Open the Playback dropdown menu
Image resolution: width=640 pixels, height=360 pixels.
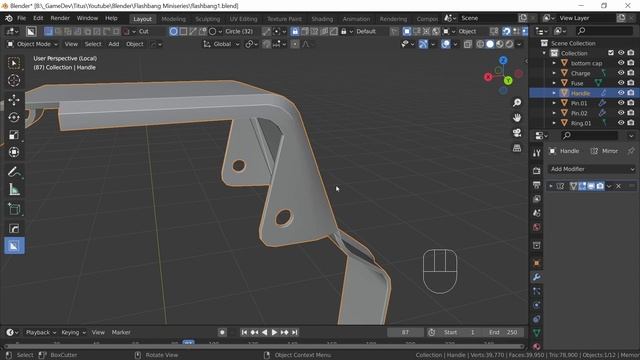click(41, 332)
